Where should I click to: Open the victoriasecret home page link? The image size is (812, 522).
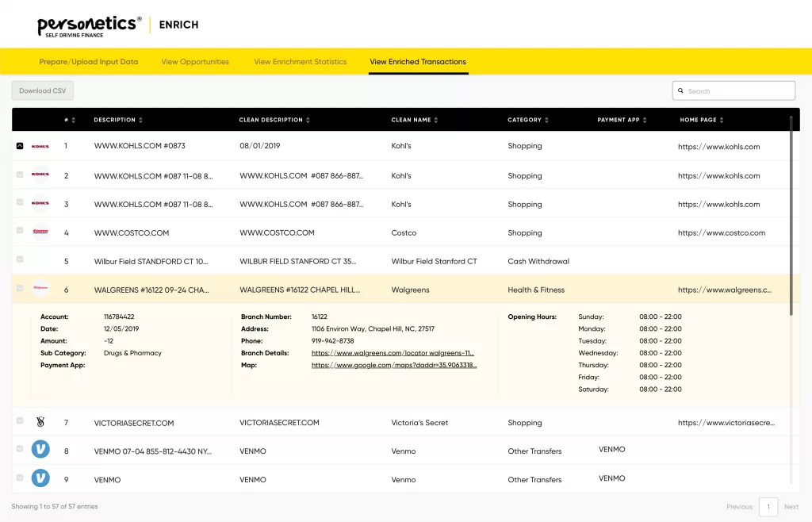click(726, 423)
